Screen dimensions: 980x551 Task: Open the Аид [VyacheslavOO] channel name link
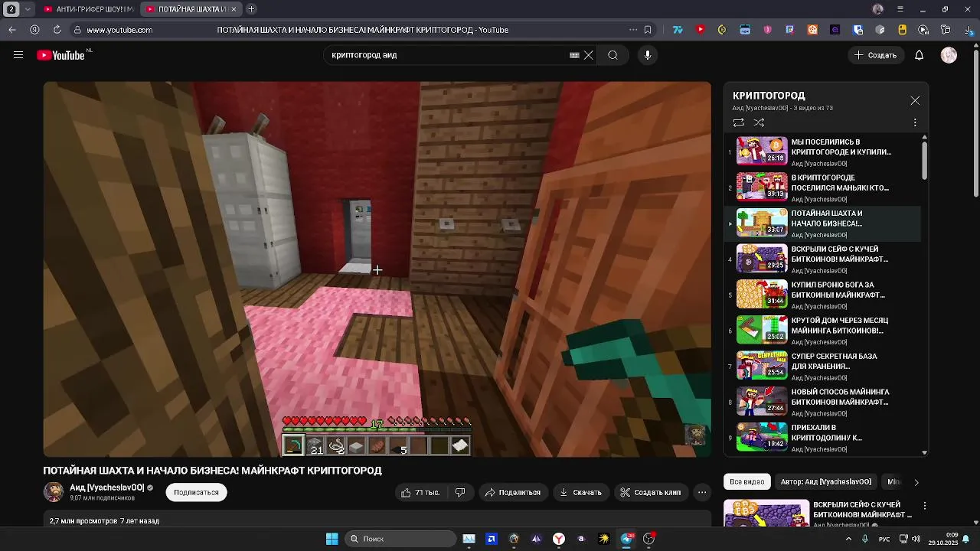(x=107, y=487)
